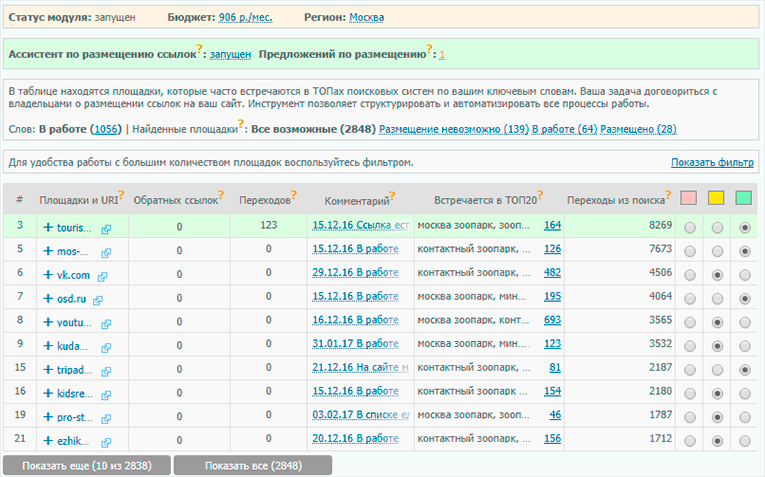
Task: Open external link icon for tripad... row
Action: point(106,372)
